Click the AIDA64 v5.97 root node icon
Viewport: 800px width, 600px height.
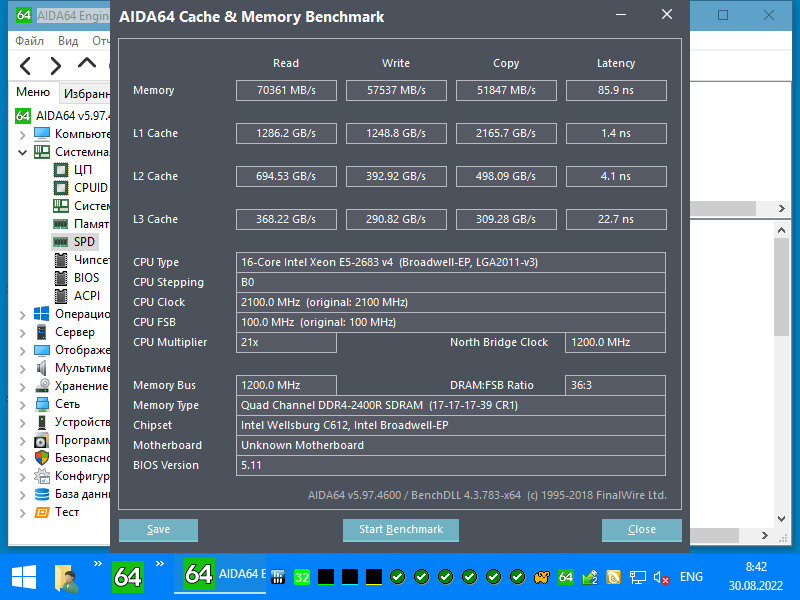click(23, 116)
